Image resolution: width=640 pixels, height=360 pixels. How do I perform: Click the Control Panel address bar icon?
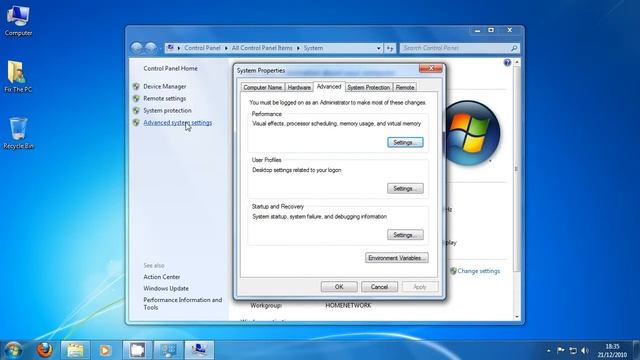point(171,48)
